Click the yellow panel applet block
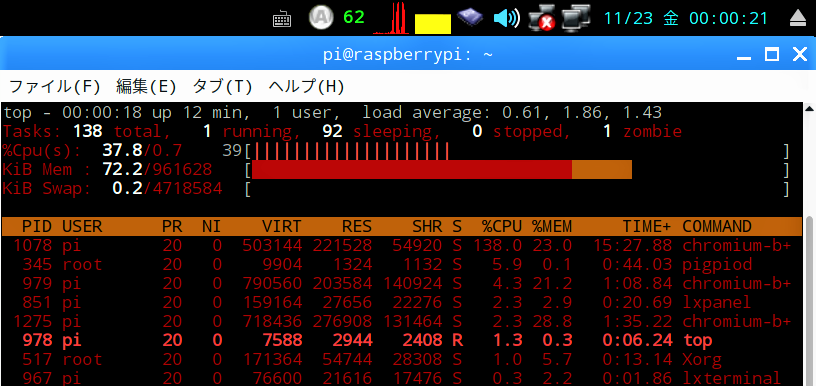 (432, 24)
